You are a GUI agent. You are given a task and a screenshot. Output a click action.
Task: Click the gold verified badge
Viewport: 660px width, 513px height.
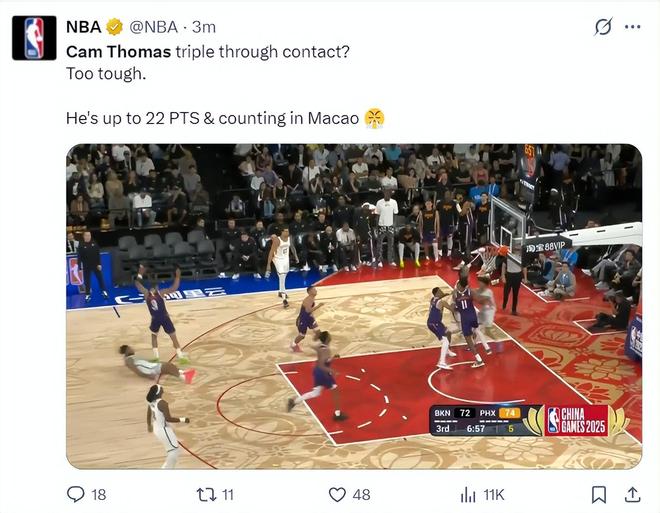[114, 27]
